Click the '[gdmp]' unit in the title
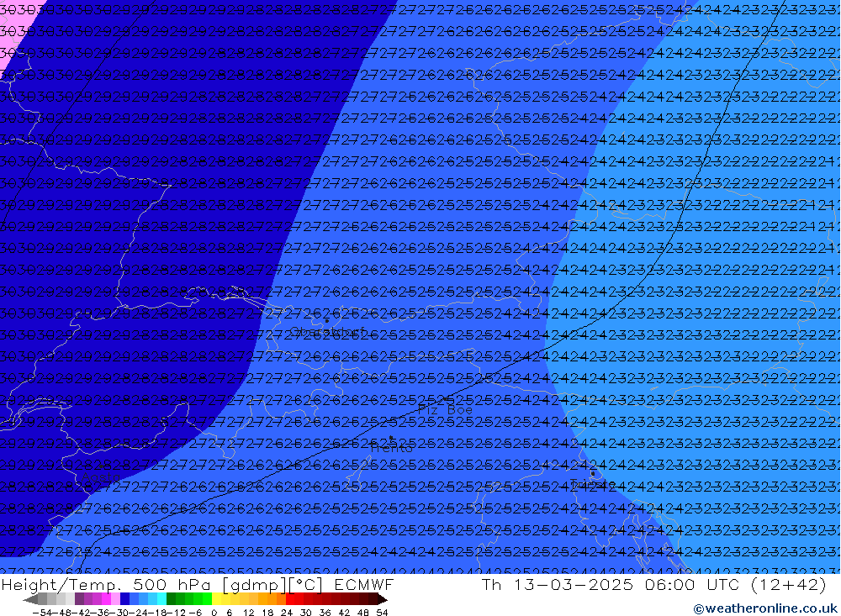Image resolution: width=841 pixels, height=616 pixels. 253,585
